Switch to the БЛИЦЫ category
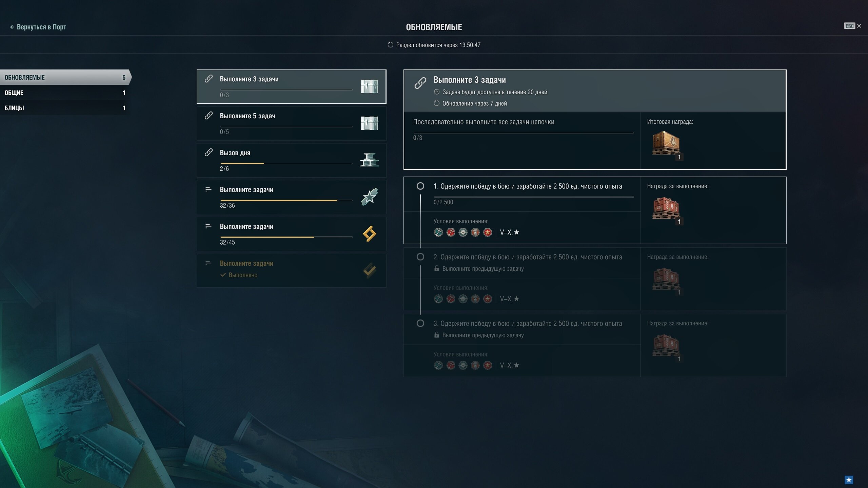This screenshot has height=488, width=868. pyautogui.click(x=64, y=108)
